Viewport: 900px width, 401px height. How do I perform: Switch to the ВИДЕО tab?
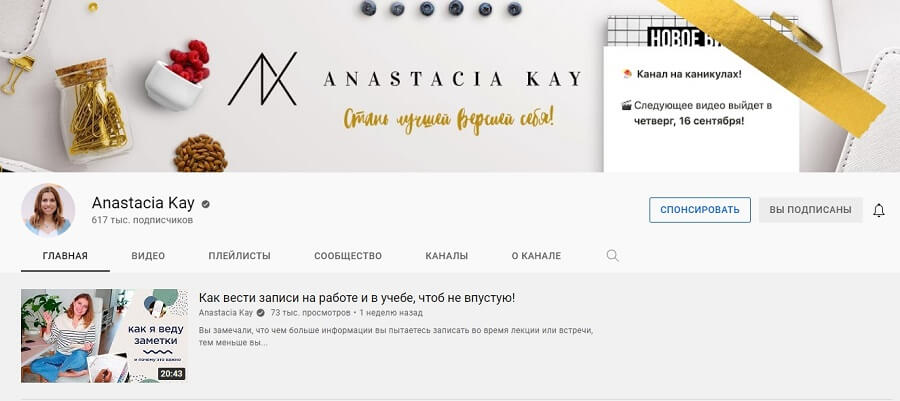[x=148, y=256]
